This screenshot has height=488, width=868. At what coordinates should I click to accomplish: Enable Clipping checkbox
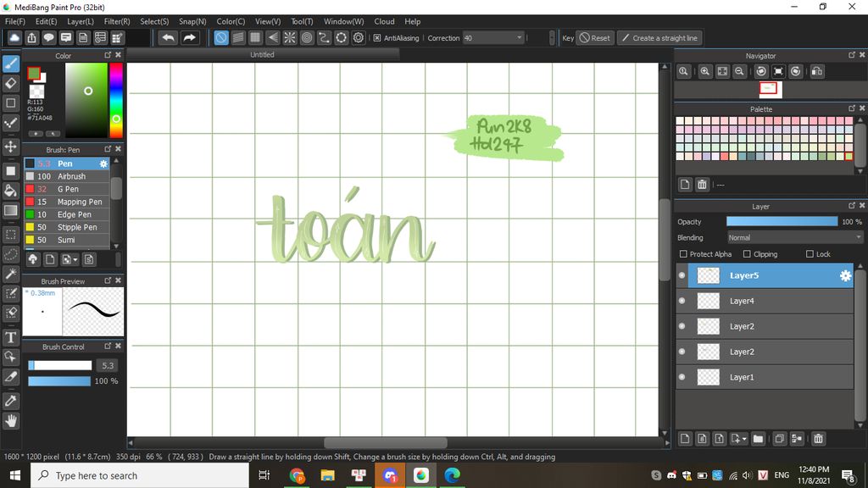click(747, 254)
